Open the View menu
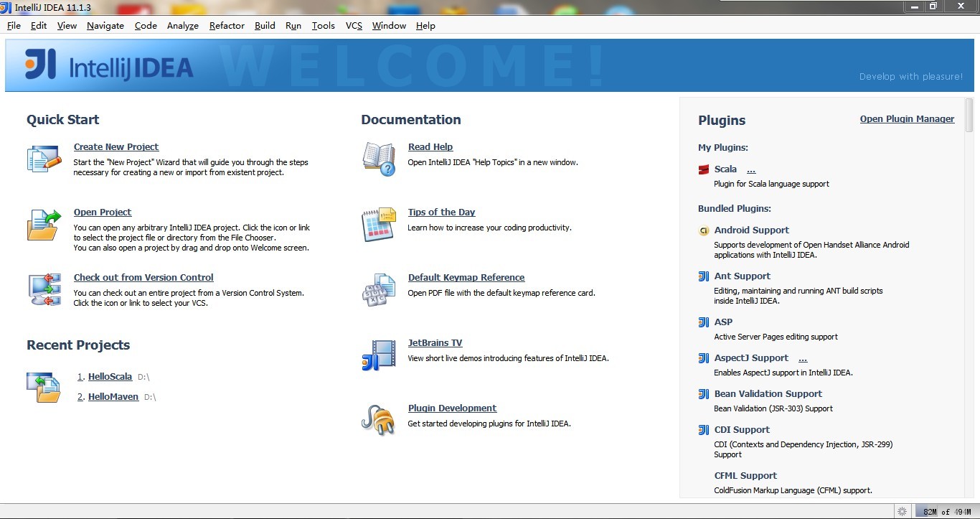This screenshot has height=519, width=980. [x=67, y=26]
